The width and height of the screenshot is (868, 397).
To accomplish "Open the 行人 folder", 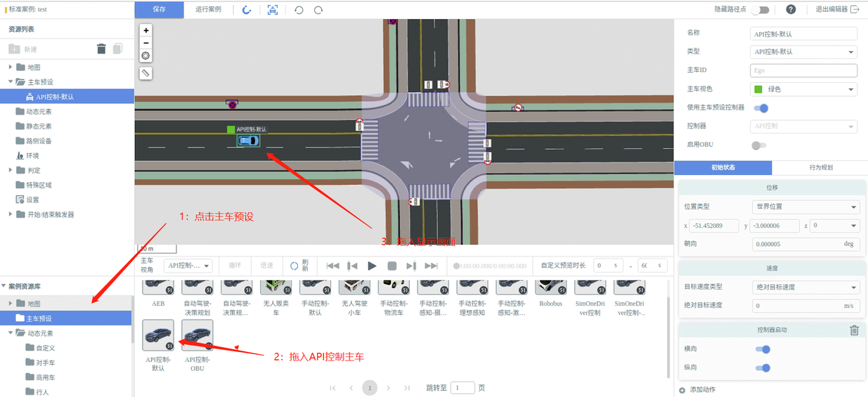I will pos(37,392).
